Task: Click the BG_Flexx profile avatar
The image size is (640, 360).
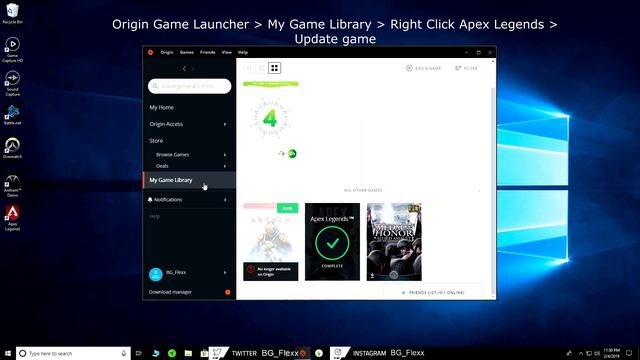Action: click(x=156, y=274)
